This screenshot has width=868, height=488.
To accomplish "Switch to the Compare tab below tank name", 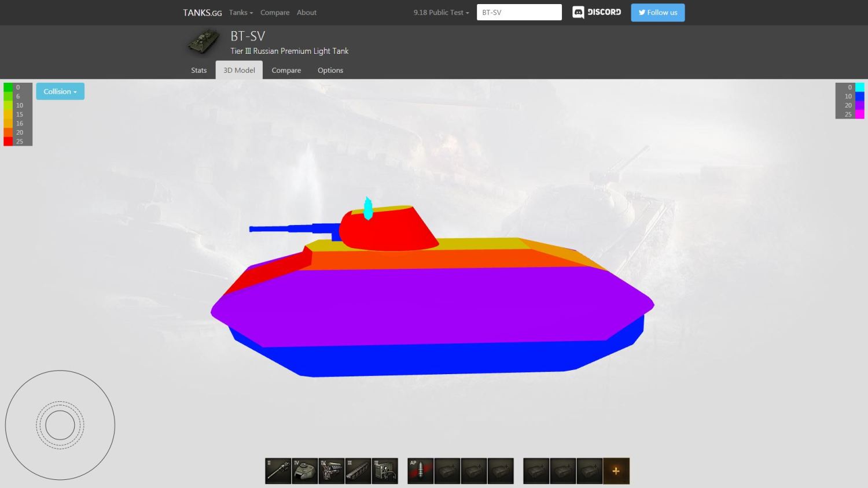I will point(286,70).
